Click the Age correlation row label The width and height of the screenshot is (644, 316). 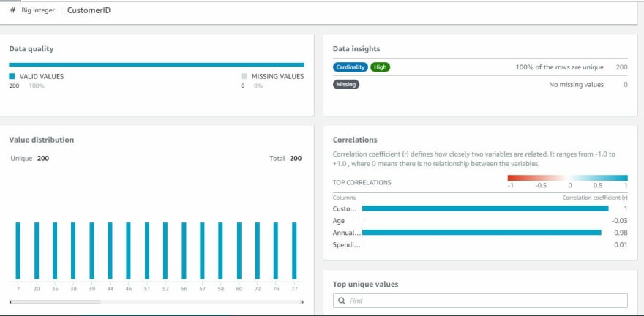(338, 221)
